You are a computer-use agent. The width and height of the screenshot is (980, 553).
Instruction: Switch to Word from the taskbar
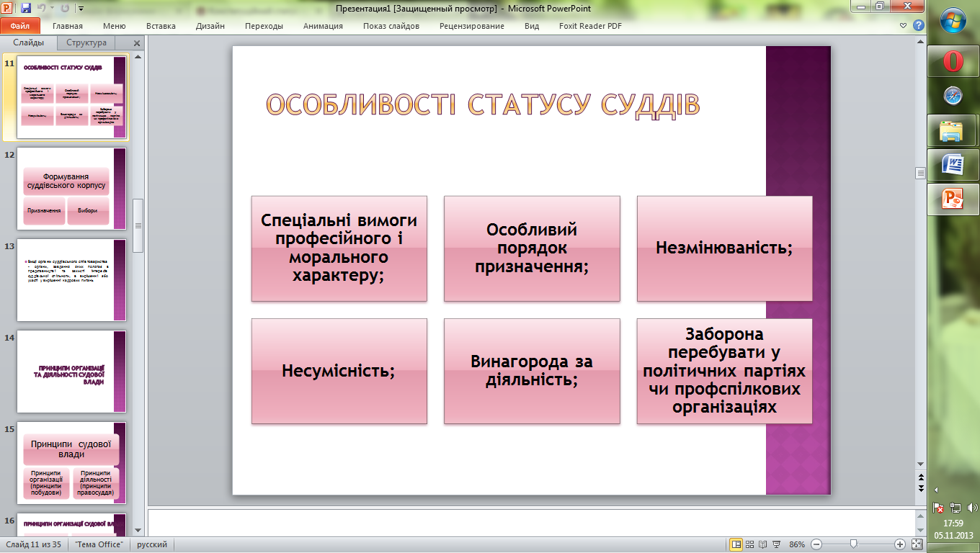coord(953,165)
